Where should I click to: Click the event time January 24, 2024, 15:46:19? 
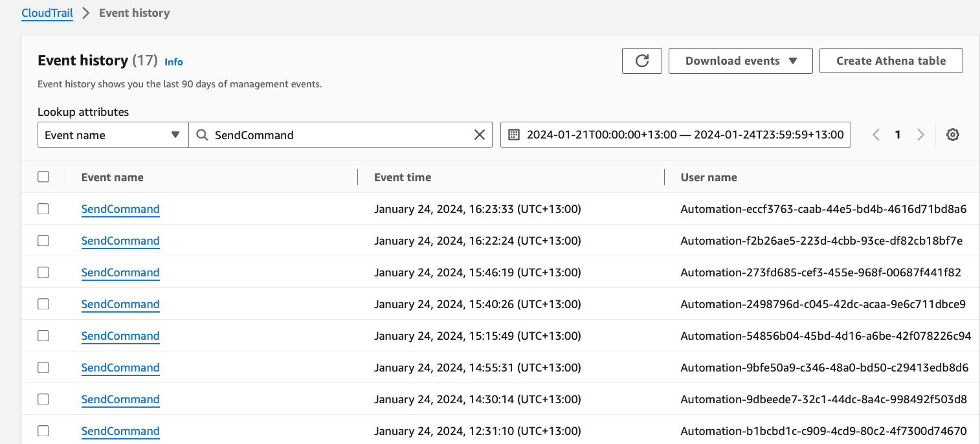point(478,272)
